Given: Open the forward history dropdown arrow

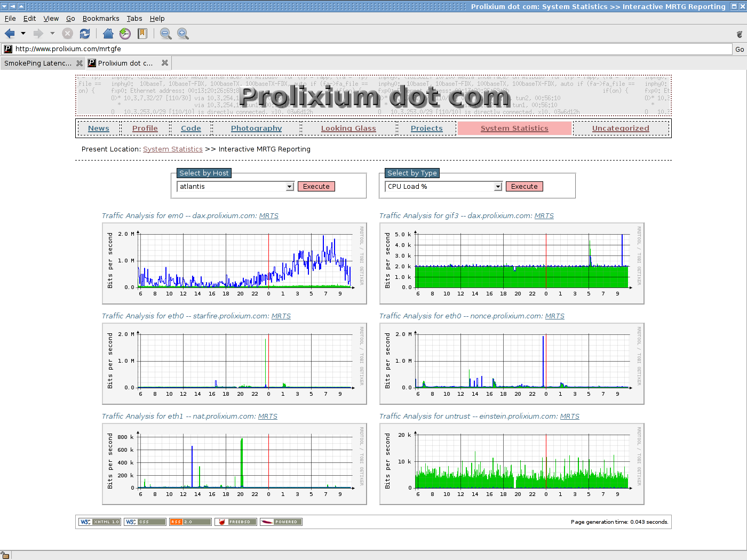Looking at the screenshot, I should point(52,34).
